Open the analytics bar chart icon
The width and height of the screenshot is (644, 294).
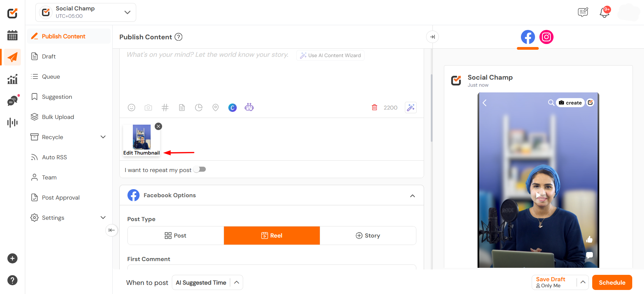[x=12, y=79]
